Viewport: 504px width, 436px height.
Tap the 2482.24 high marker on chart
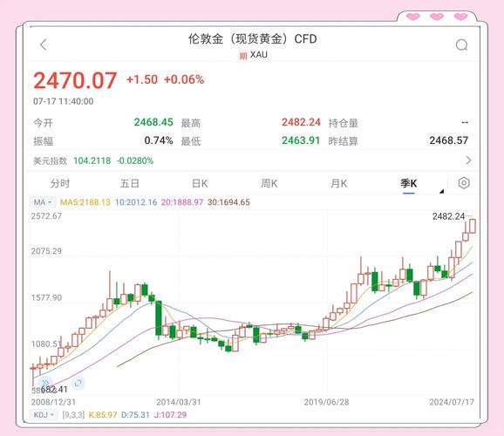[x=449, y=216]
